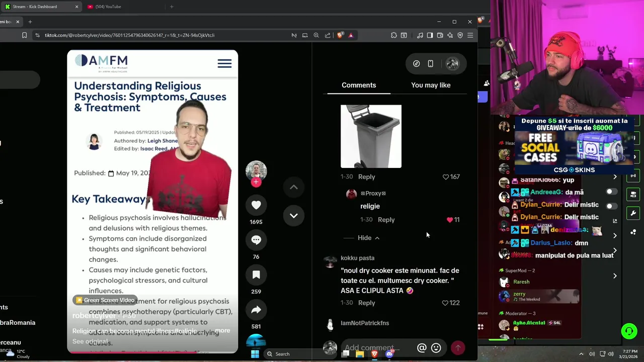
Task: Bookmark the video using the favorites icon
Action: click(x=256, y=275)
